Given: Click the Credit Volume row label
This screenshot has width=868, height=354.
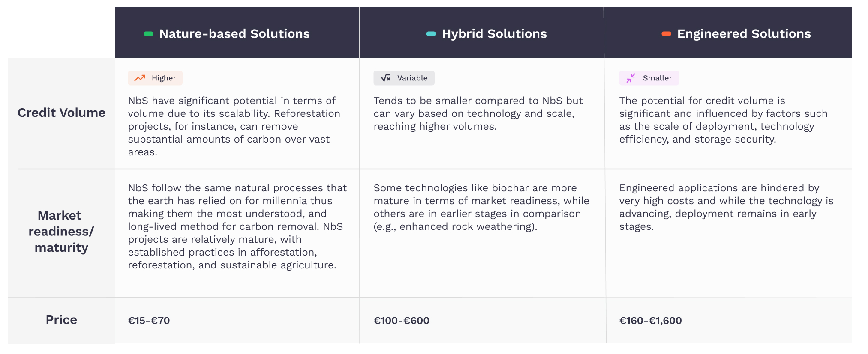Looking at the screenshot, I should click(61, 113).
